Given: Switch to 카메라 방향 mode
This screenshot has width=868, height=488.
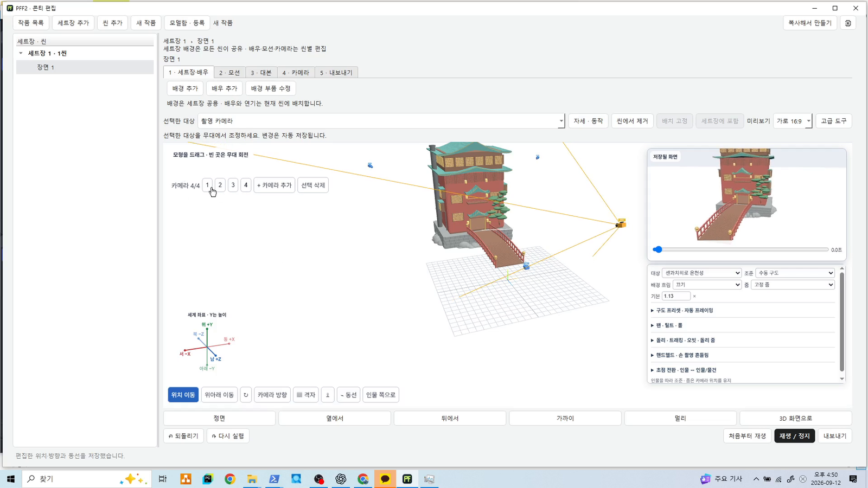Looking at the screenshot, I should click(x=272, y=395).
